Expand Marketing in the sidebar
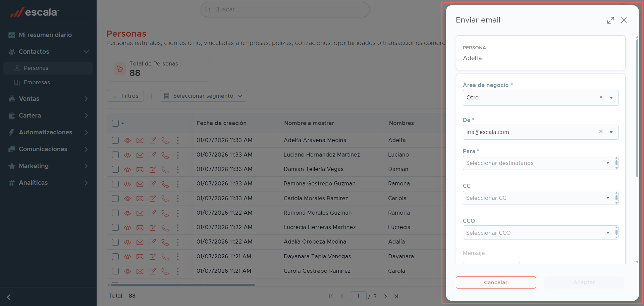Image resolution: width=644 pixels, height=306 pixels. click(48, 166)
